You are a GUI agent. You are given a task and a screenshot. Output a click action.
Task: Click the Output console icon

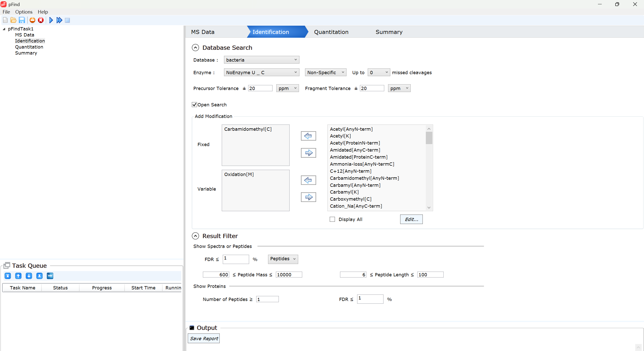[192, 328]
